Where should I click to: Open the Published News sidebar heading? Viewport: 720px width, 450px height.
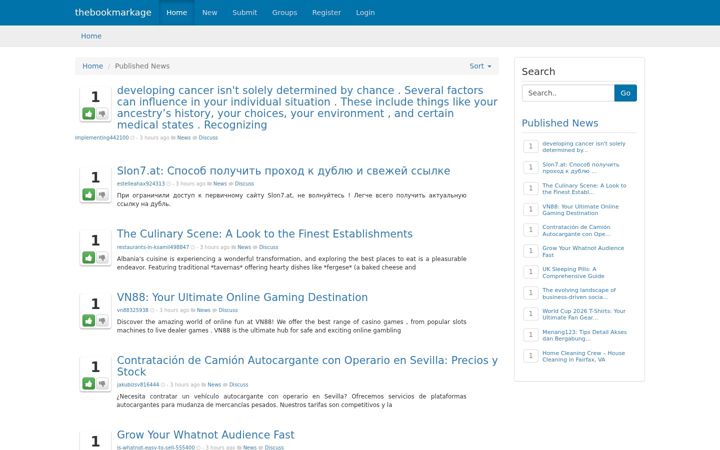click(x=560, y=123)
